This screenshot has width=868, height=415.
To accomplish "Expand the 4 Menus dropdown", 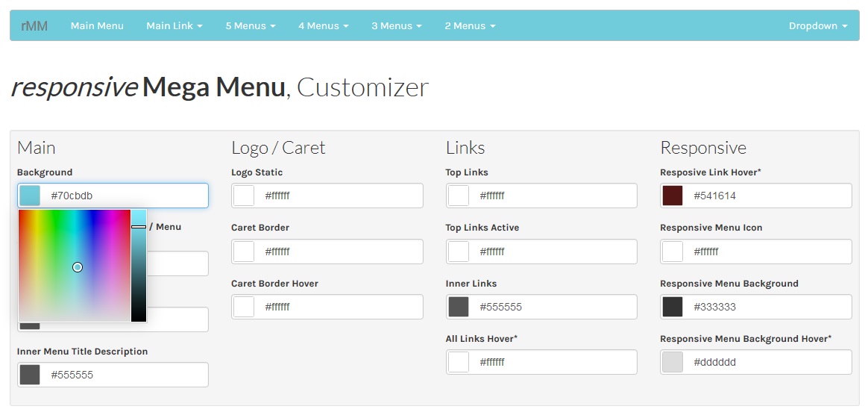I will [324, 25].
